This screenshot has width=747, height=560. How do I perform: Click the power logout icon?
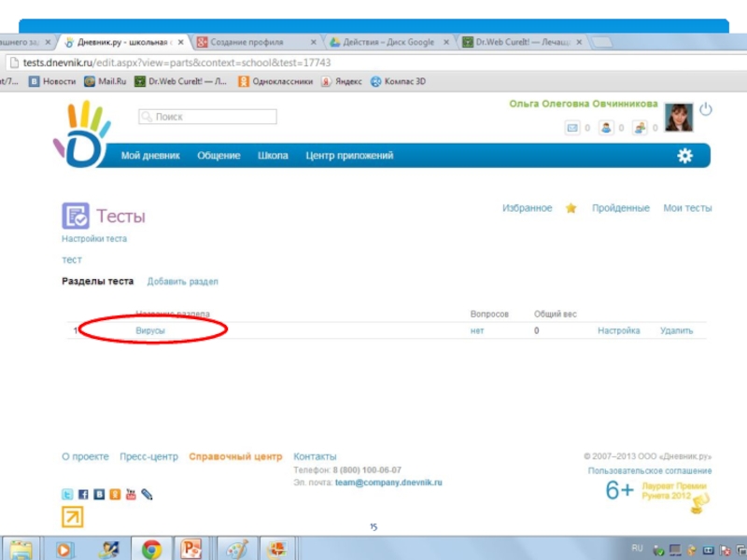coord(706,109)
